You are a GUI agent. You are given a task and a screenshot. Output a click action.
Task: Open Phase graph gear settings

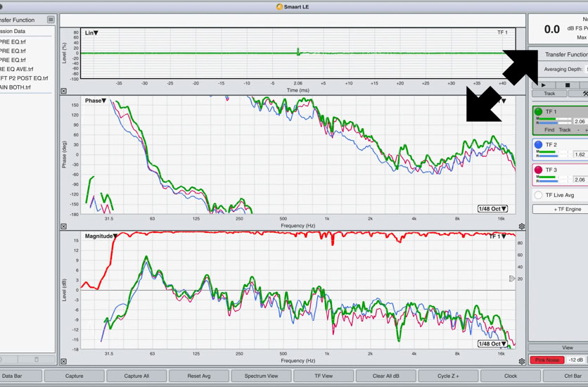point(521,227)
